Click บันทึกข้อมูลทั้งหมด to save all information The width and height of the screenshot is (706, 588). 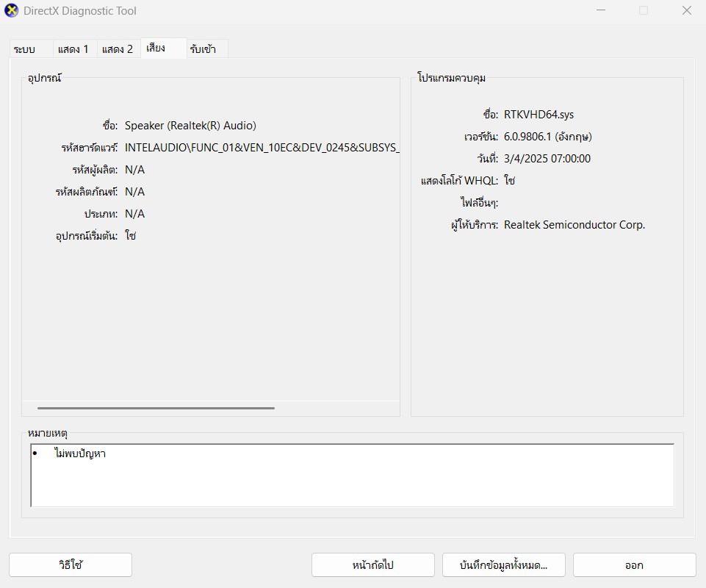pyautogui.click(x=503, y=564)
